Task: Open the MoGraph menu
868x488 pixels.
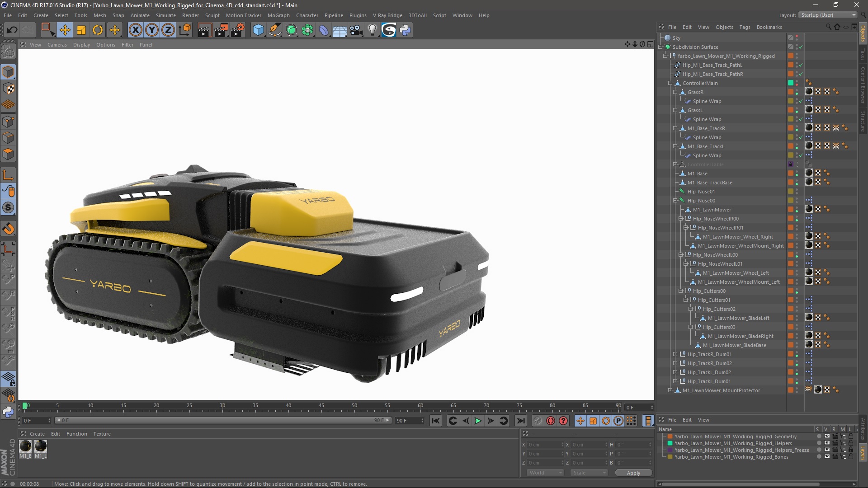Action: 278,15
